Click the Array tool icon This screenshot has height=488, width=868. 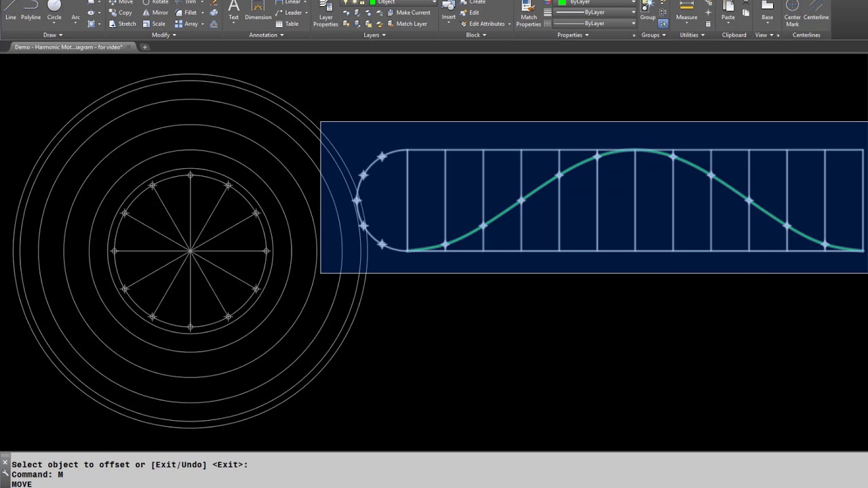point(186,24)
